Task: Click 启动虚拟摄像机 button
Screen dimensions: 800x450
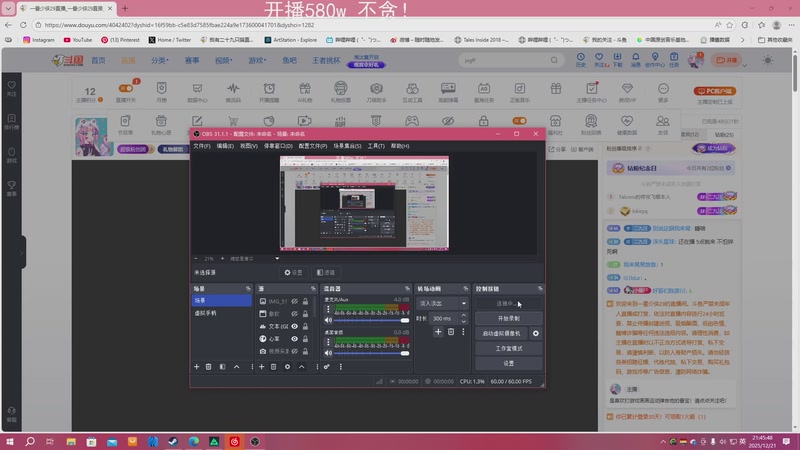Action: [x=502, y=333]
